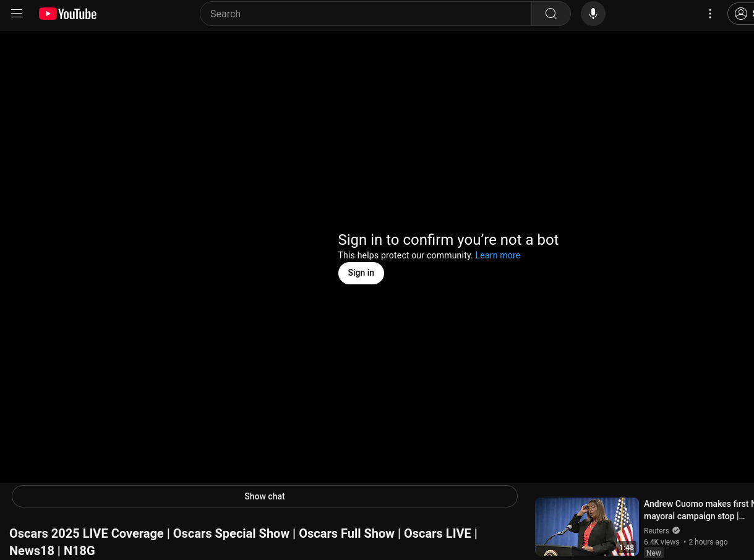Open the hamburger guide menu
Viewport: 754px width, 560px height.
(x=17, y=14)
